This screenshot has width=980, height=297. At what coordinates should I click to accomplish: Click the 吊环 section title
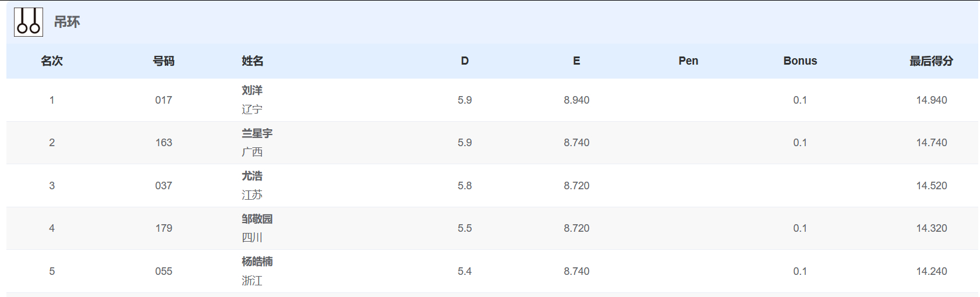tap(67, 22)
